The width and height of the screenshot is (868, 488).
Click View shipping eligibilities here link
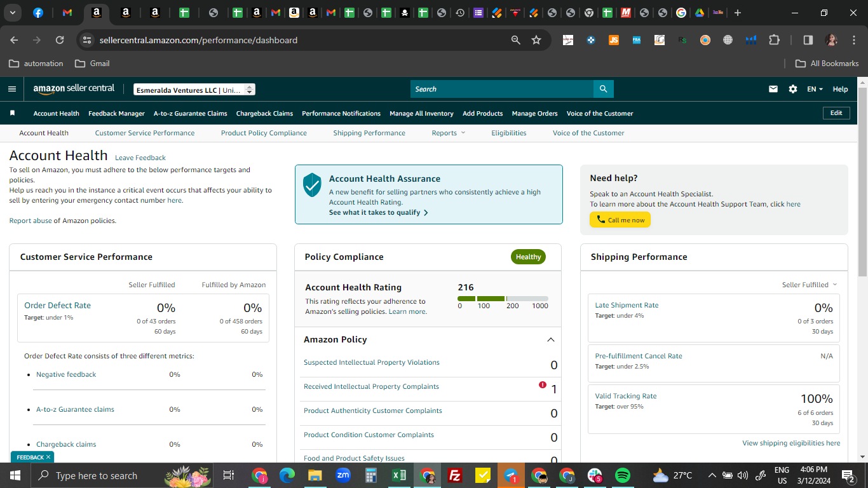[791, 443]
